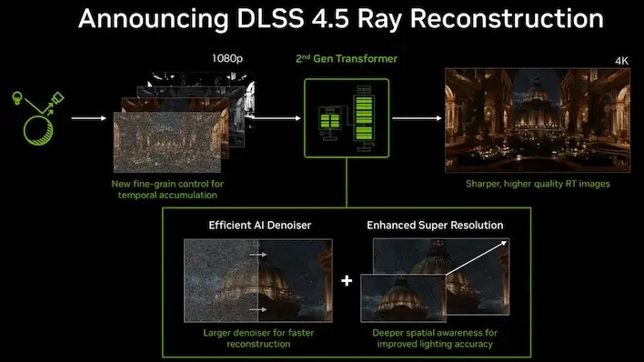Click the 'Larger denoiser for faster reconstruction' caption
Screen dimensions: 644x362
(258, 338)
